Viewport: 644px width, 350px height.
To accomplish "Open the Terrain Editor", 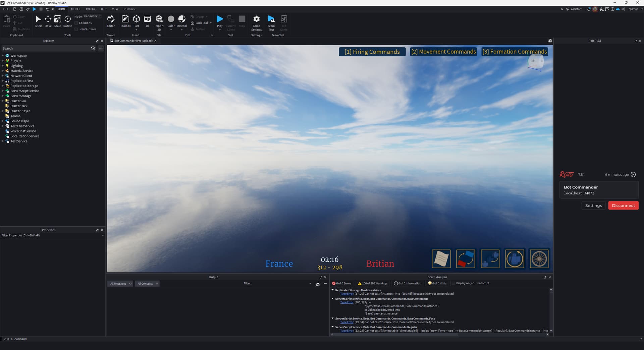I will point(111,21).
